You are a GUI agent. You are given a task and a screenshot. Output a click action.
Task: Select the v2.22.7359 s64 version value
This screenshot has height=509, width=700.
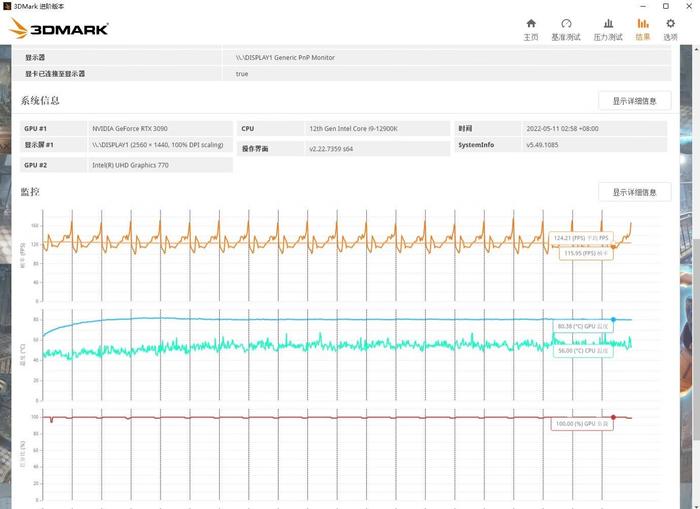tap(331, 149)
